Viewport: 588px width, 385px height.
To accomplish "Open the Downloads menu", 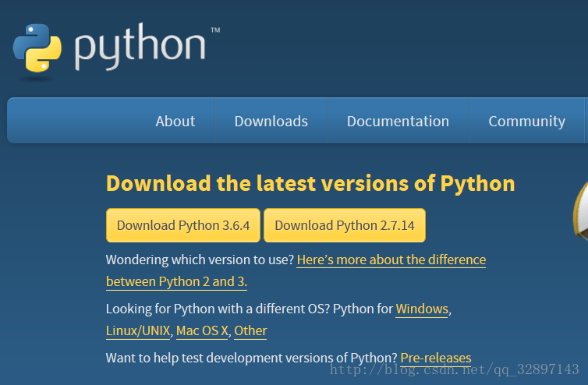I will [x=271, y=121].
